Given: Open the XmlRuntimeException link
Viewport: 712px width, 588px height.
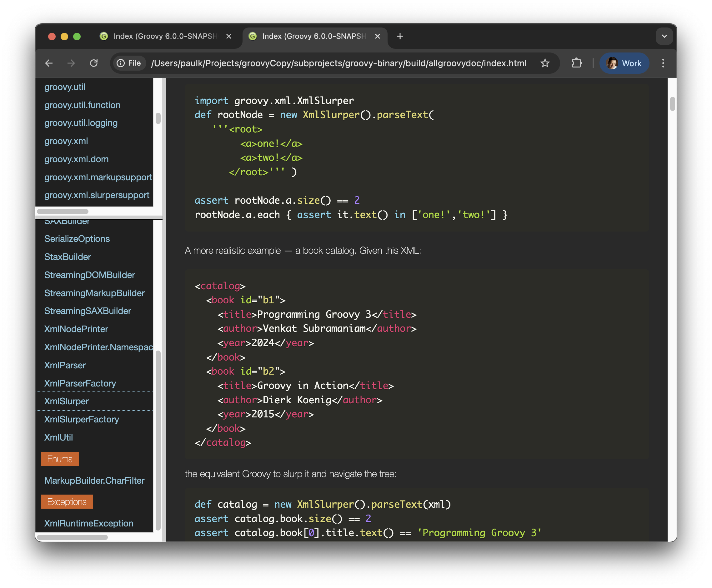Looking at the screenshot, I should click(x=88, y=523).
